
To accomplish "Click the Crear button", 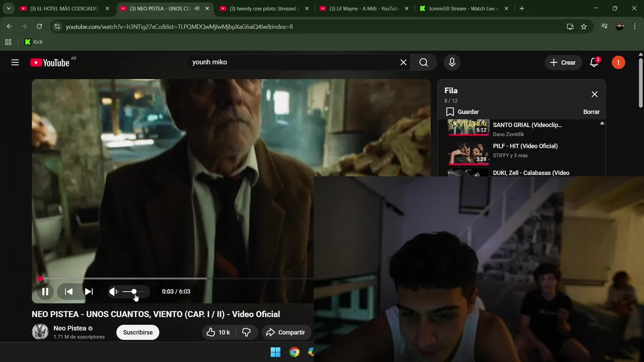I will (x=563, y=62).
